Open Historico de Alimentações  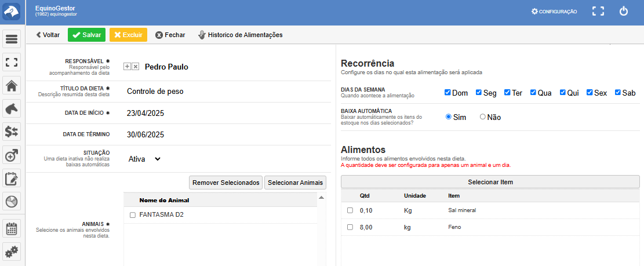(240, 35)
